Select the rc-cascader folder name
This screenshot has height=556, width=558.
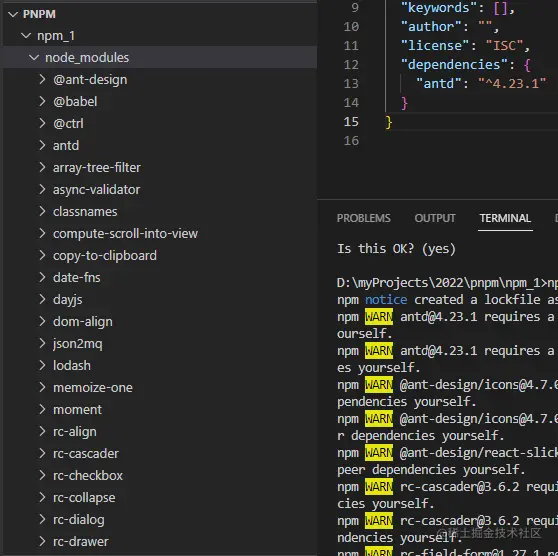pos(86,453)
